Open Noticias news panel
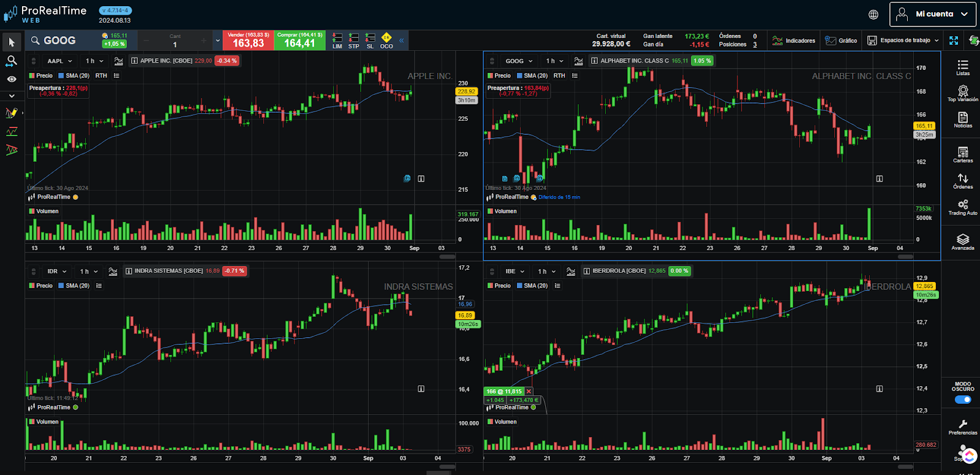The image size is (980, 475). 963,120
